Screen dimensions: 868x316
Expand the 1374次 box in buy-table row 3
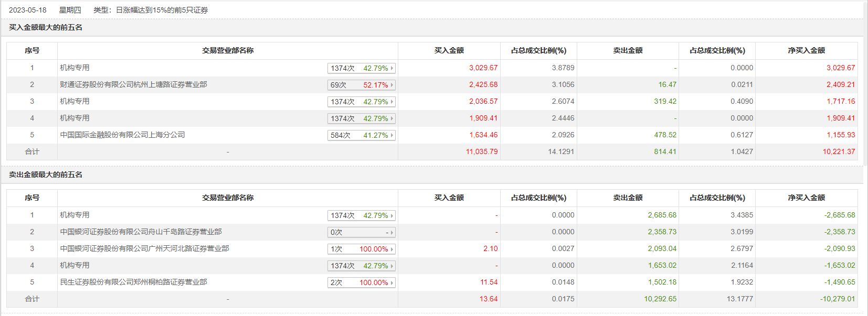[392, 102]
